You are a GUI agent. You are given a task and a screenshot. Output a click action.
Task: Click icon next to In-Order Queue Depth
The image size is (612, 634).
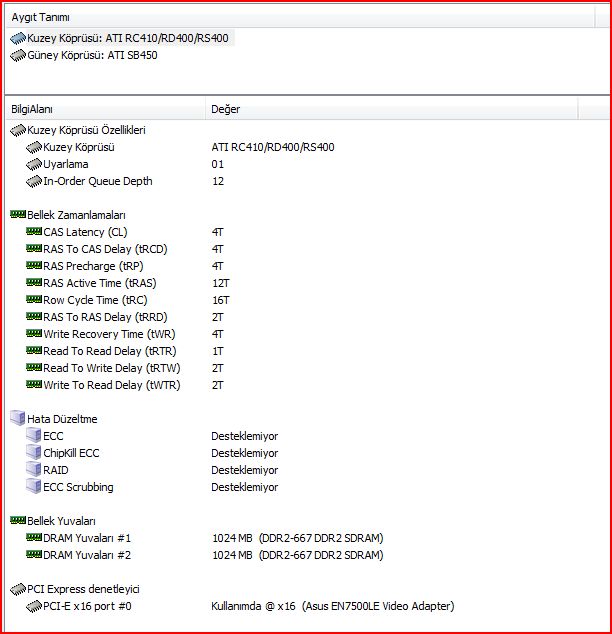pos(34,181)
